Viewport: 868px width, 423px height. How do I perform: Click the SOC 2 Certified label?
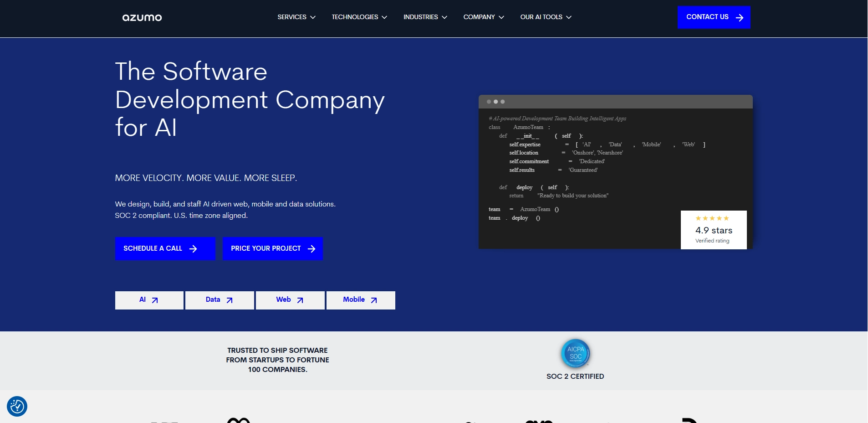(x=575, y=377)
